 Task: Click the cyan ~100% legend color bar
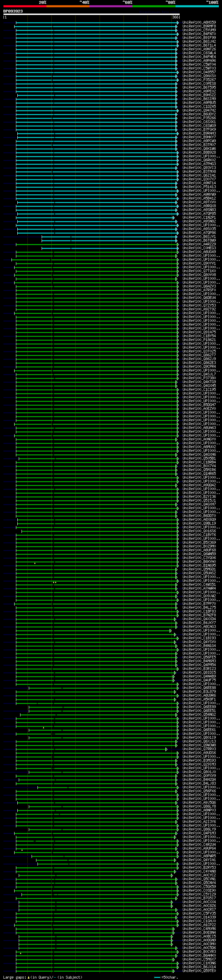[x=197, y=6]
